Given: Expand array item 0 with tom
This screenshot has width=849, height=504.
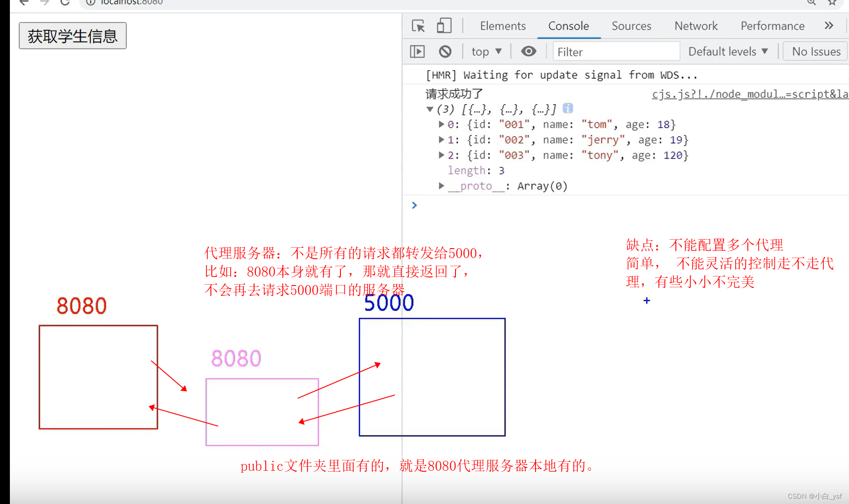Looking at the screenshot, I should [x=441, y=124].
